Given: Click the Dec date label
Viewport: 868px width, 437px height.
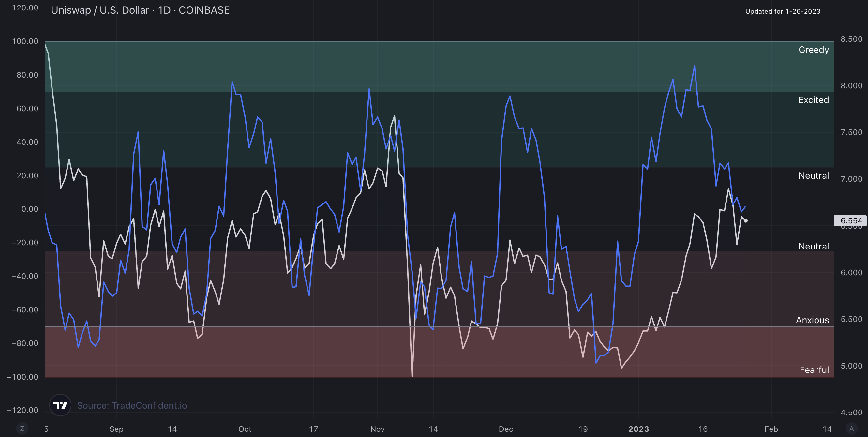Looking at the screenshot, I should click(x=506, y=429).
